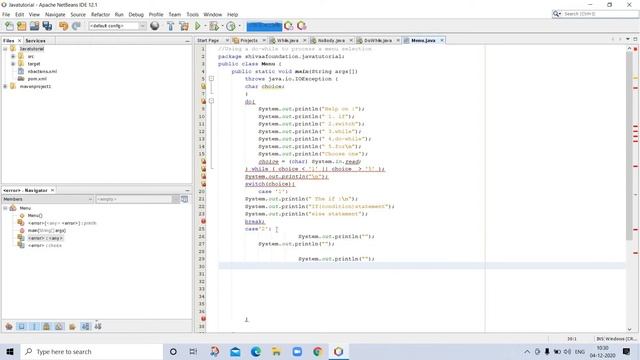640x360 pixels.
Task: Open Microsoft Edge from the taskbar
Action: pos(256,351)
